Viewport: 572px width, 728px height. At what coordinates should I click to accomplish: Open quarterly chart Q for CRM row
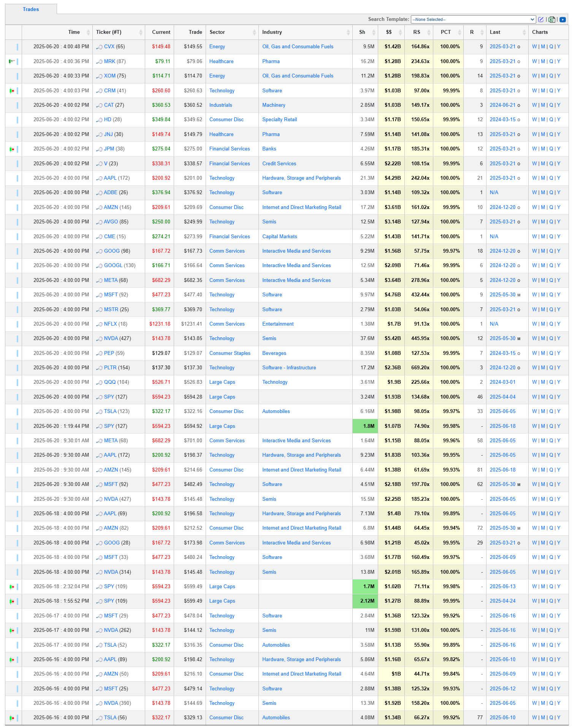point(551,90)
